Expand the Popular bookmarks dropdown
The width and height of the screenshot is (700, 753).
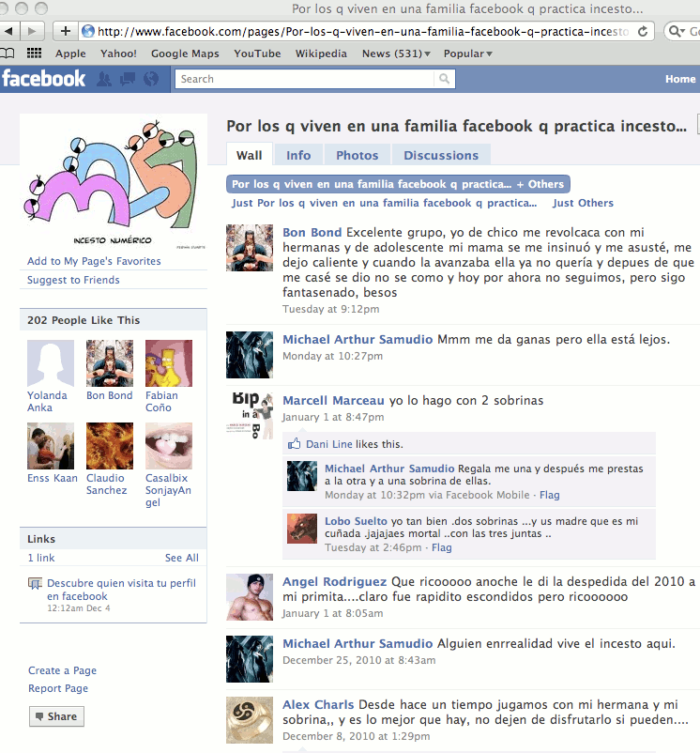pyautogui.click(x=468, y=54)
